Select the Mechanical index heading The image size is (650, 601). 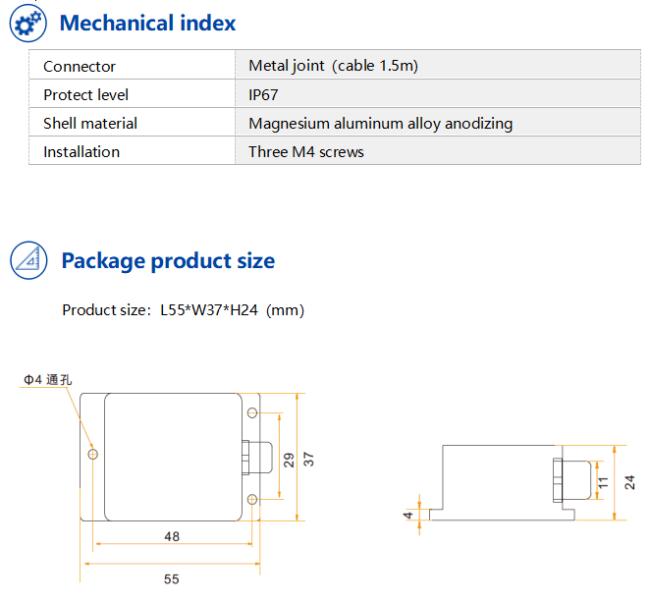point(148,23)
